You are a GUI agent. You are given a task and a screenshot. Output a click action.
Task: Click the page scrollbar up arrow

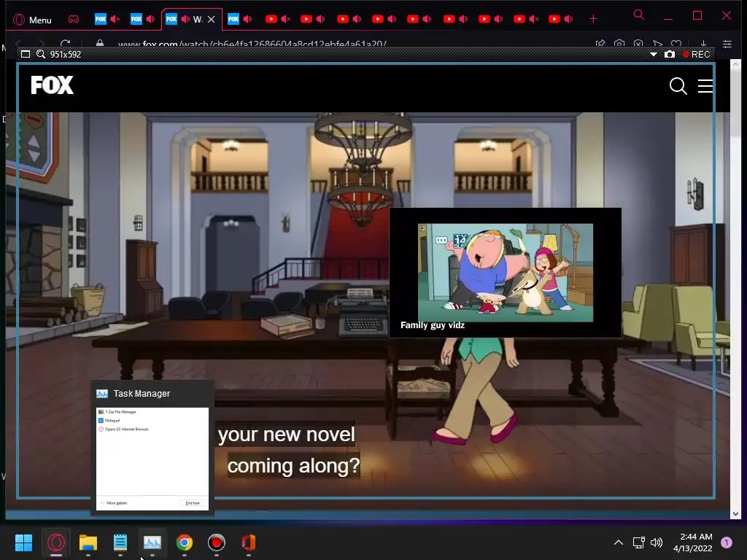tap(735, 64)
